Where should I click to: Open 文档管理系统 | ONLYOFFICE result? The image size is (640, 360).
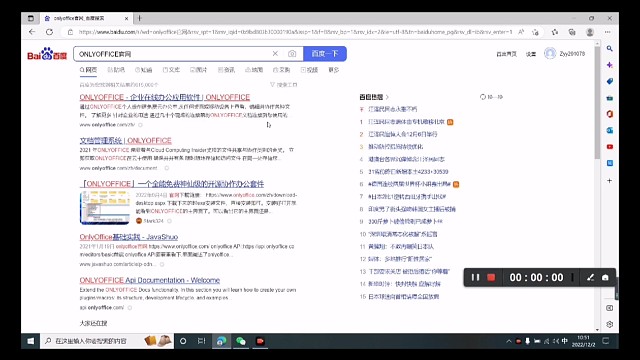[x=125, y=140]
